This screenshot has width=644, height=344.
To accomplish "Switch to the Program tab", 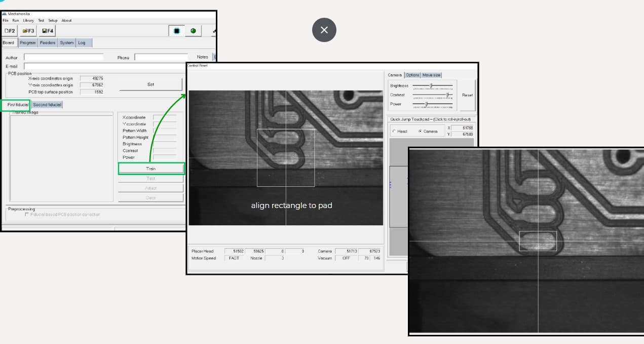I will [28, 43].
